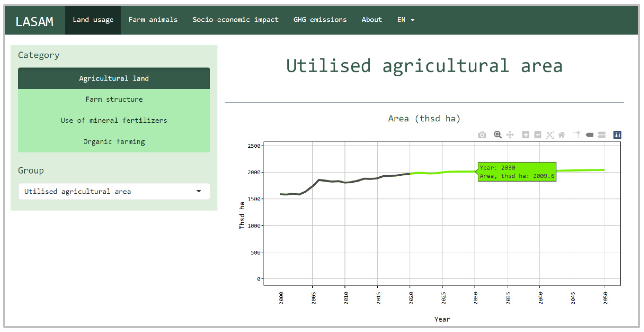Screen dimensions: 644x332
Task: Select the Farm structure category
Action: coord(114,99)
